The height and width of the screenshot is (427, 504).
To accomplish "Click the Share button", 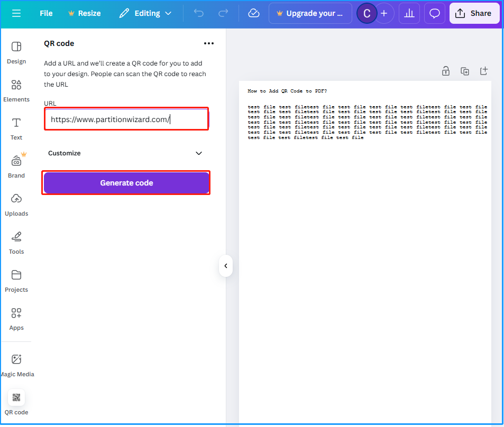I will [474, 13].
